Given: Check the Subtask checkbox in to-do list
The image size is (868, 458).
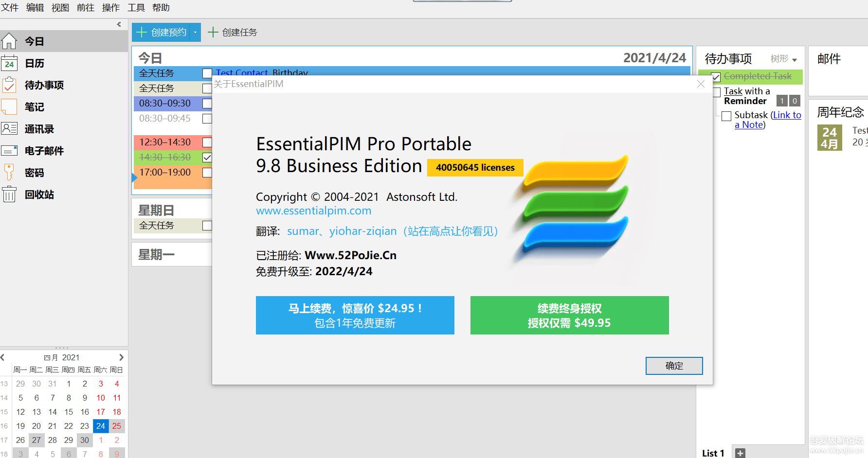Looking at the screenshot, I should [x=726, y=116].
